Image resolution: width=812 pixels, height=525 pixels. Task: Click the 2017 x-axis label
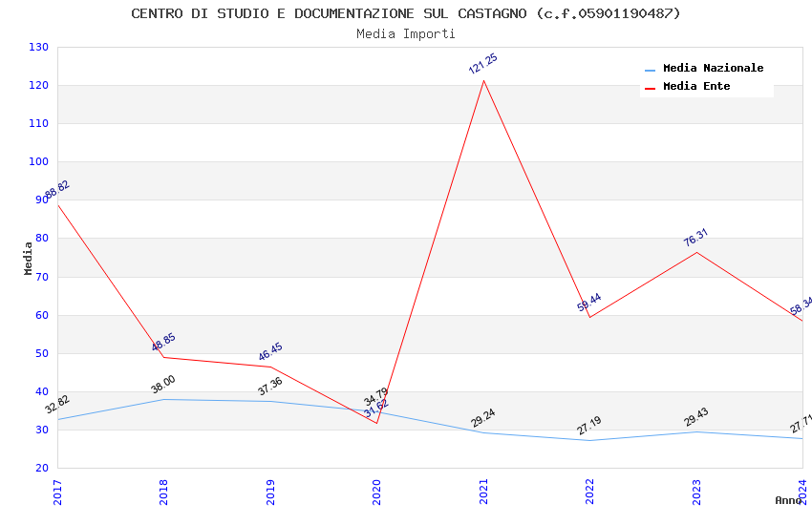(57, 493)
